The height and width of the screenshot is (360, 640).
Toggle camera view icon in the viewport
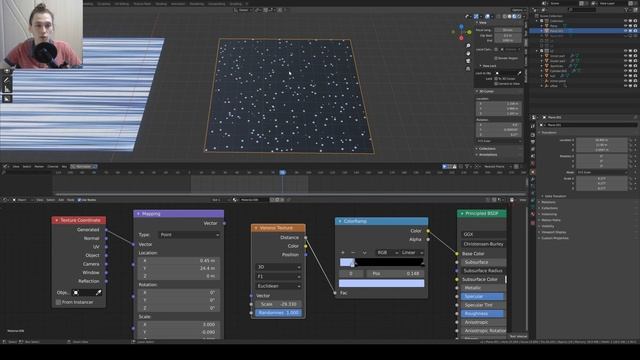pyautogui.click(x=468, y=61)
